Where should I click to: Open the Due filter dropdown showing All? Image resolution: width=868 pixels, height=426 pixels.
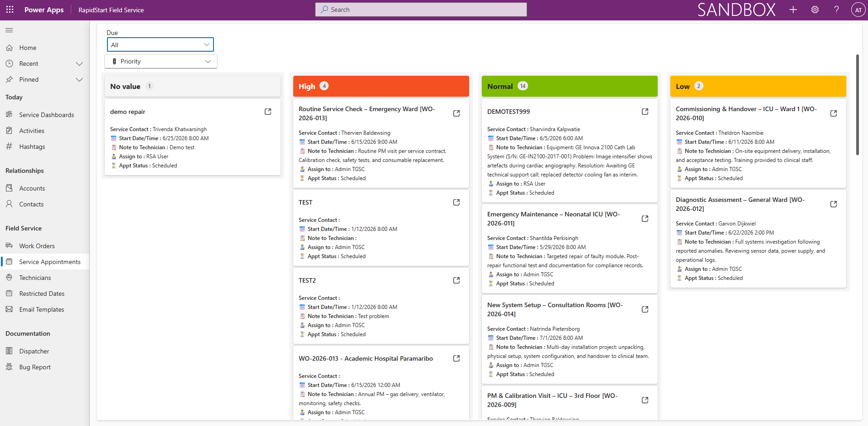coord(160,44)
